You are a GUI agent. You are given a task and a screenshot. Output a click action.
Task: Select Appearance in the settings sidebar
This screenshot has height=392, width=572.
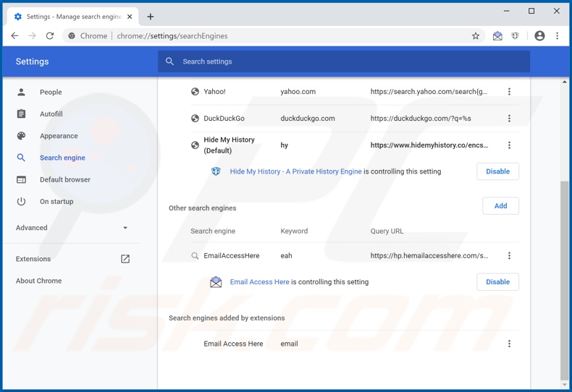tap(59, 136)
